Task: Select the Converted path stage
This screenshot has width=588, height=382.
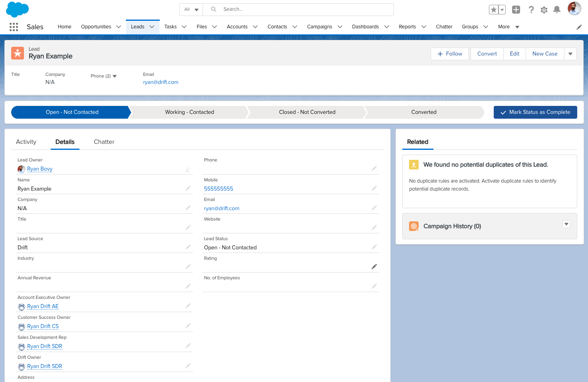Action: coord(424,112)
